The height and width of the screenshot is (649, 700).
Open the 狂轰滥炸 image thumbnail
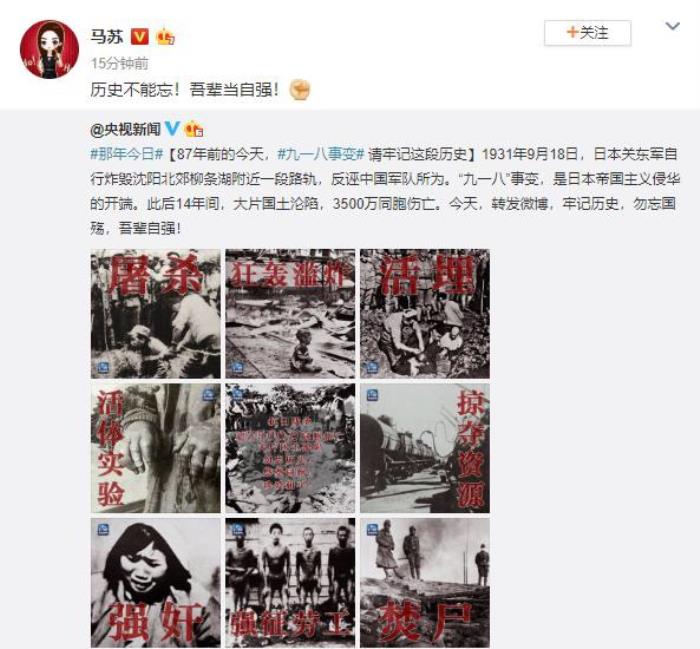pyautogui.click(x=290, y=314)
